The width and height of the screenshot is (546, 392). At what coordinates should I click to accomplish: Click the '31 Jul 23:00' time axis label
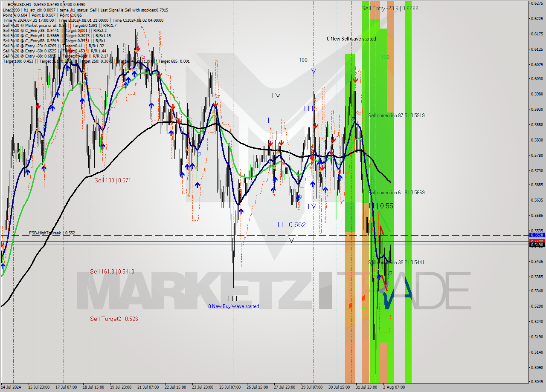[366, 387]
